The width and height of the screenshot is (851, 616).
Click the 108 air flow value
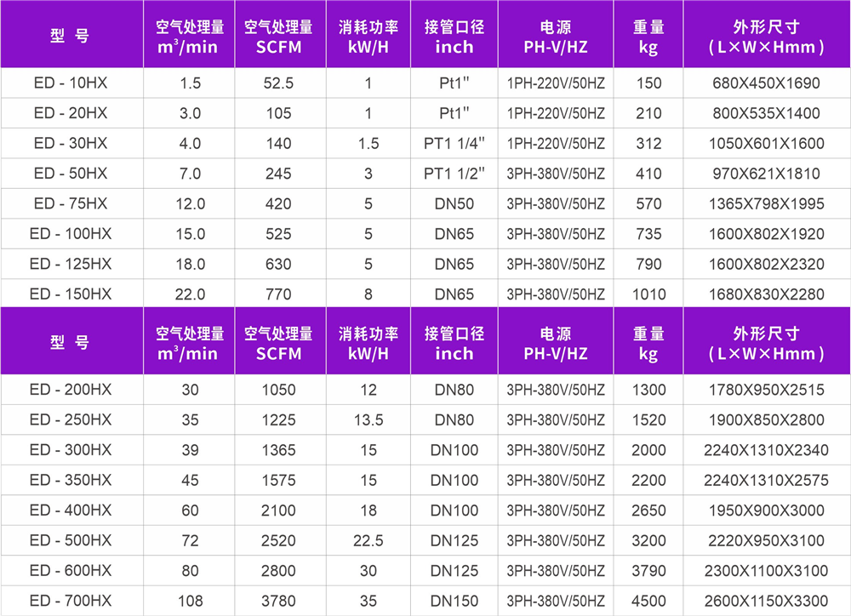[190, 602]
